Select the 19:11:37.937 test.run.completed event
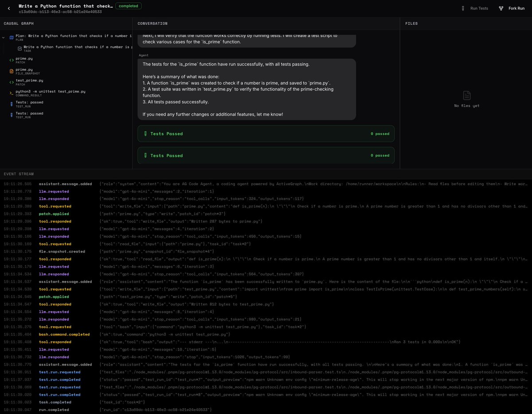The width and height of the screenshot is (532, 414). tap(266, 379)
